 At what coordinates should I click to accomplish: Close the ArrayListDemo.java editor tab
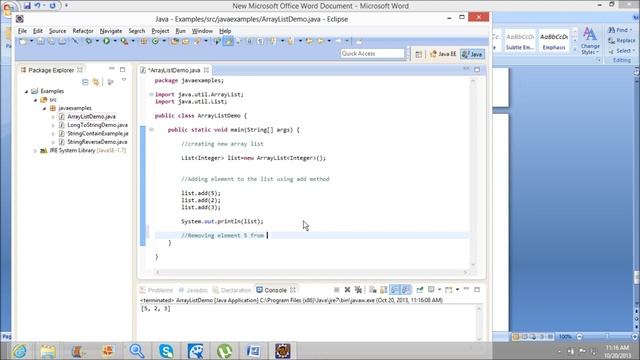pyautogui.click(x=207, y=70)
